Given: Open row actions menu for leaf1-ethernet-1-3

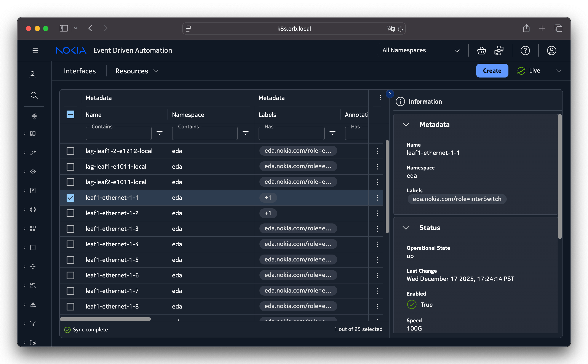Looking at the screenshot, I should (377, 229).
